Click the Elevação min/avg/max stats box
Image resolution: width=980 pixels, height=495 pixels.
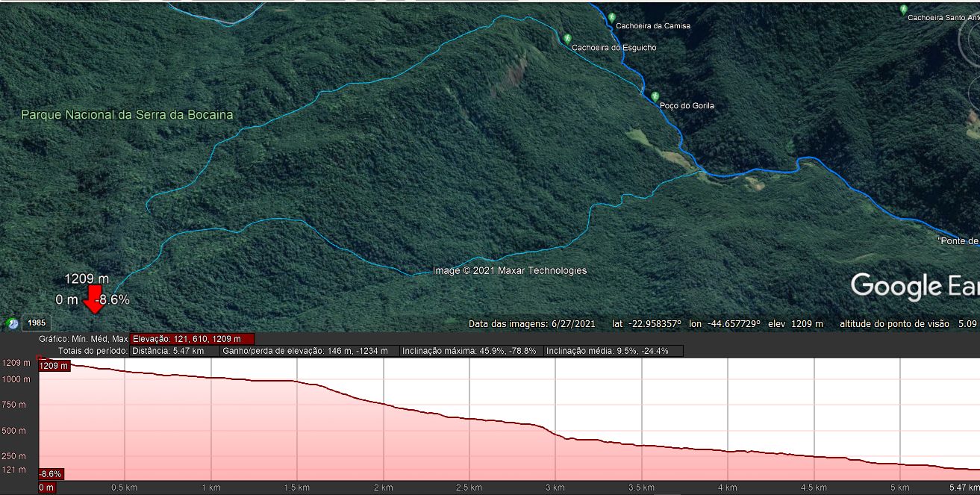(192, 339)
